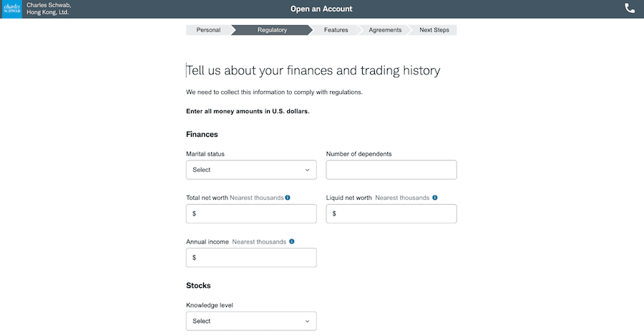Focus the Number of dependents field
The width and height of the screenshot is (644, 336).
(x=391, y=170)
